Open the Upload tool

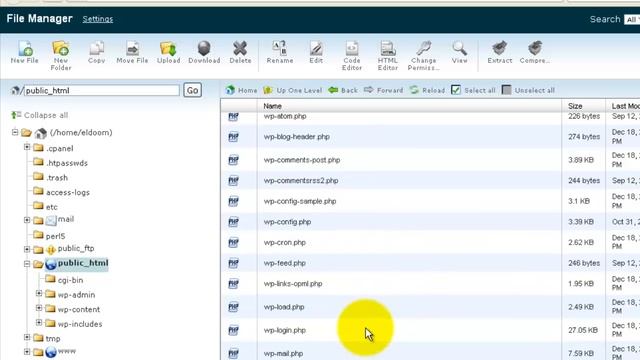tap(169, 52)
